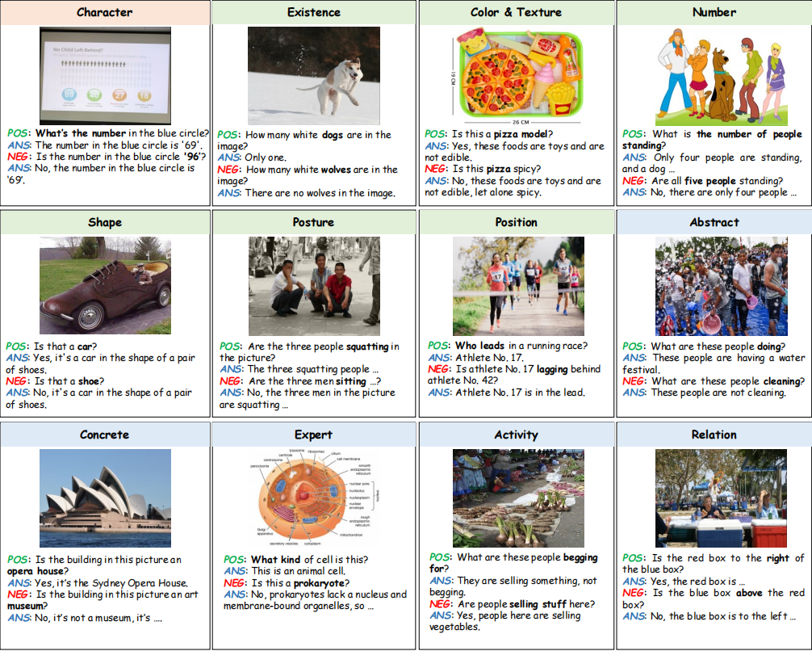Click the answer "Yes, the red box is ..."
Image resolution: width=812 pixels, height=651 pixels.
697,581
